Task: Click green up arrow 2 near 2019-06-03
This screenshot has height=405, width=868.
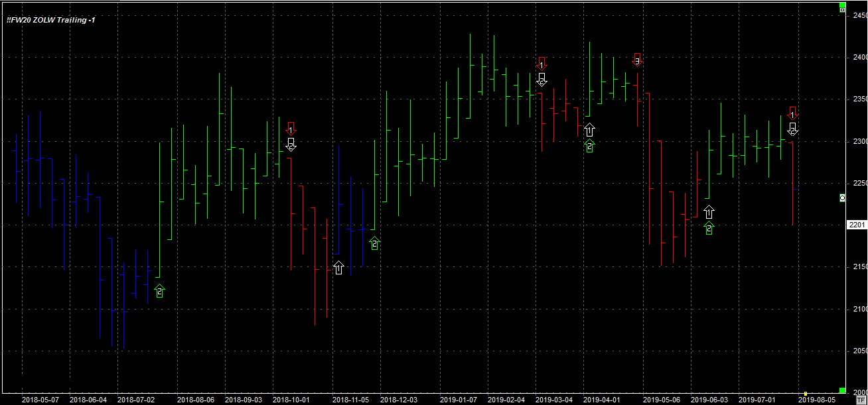Action: point(709,229)
